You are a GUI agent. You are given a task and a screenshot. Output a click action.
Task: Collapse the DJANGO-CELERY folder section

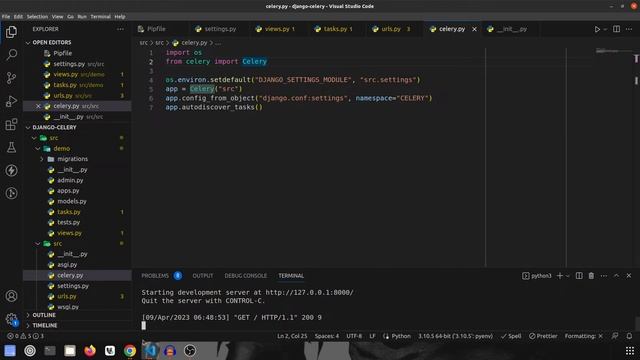[28, 127]
